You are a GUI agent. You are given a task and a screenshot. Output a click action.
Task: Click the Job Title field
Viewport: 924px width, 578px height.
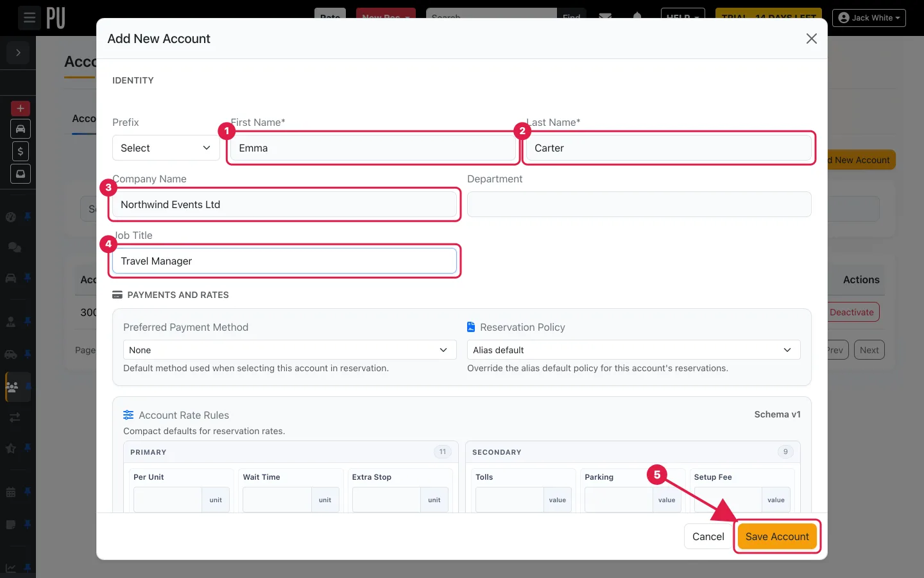pyautogui.click(x=284, y=261)
